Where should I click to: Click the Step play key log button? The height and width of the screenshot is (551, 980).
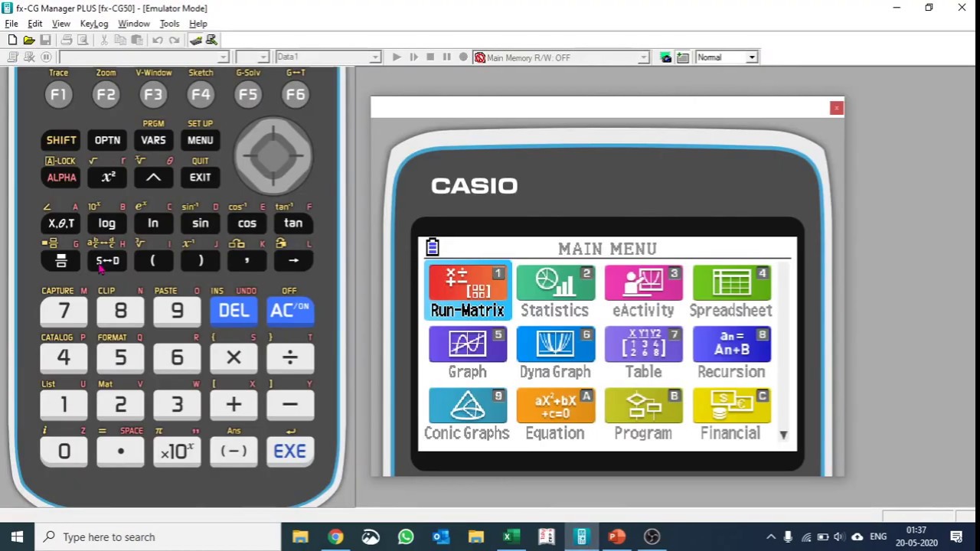tap(413, 57)
